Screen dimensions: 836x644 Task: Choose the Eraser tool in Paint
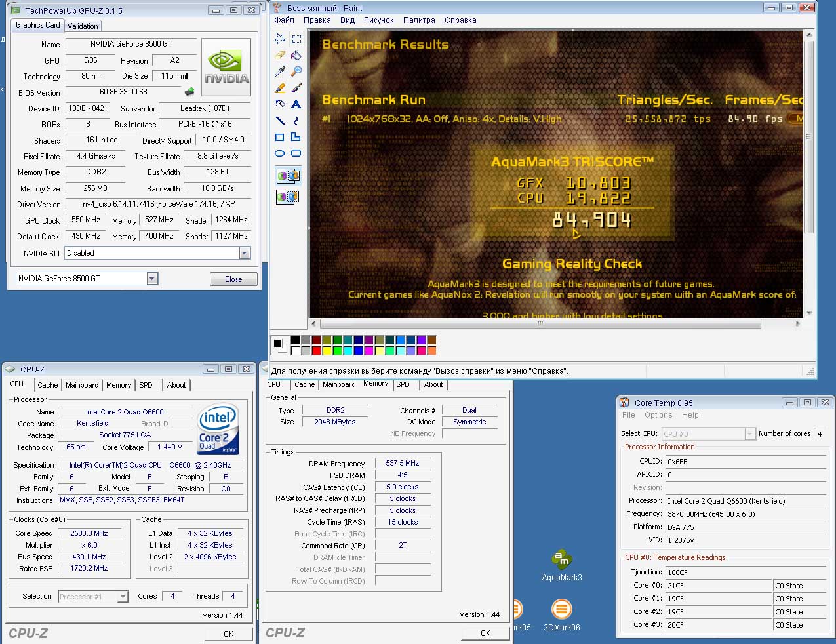[x=280, y=55]
